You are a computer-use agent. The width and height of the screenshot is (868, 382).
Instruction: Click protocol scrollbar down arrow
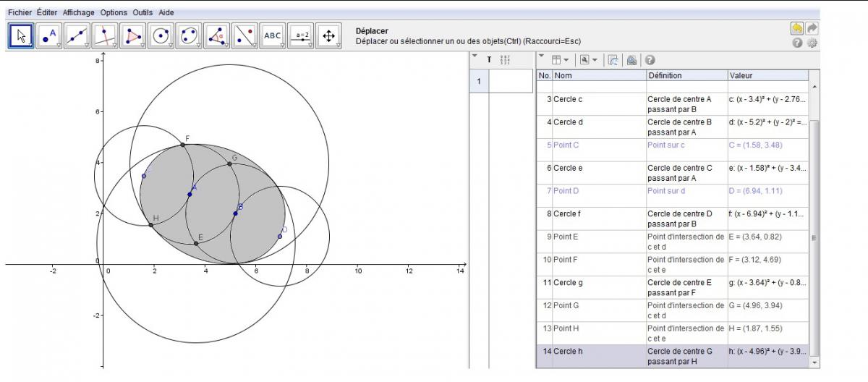point(815,362)
